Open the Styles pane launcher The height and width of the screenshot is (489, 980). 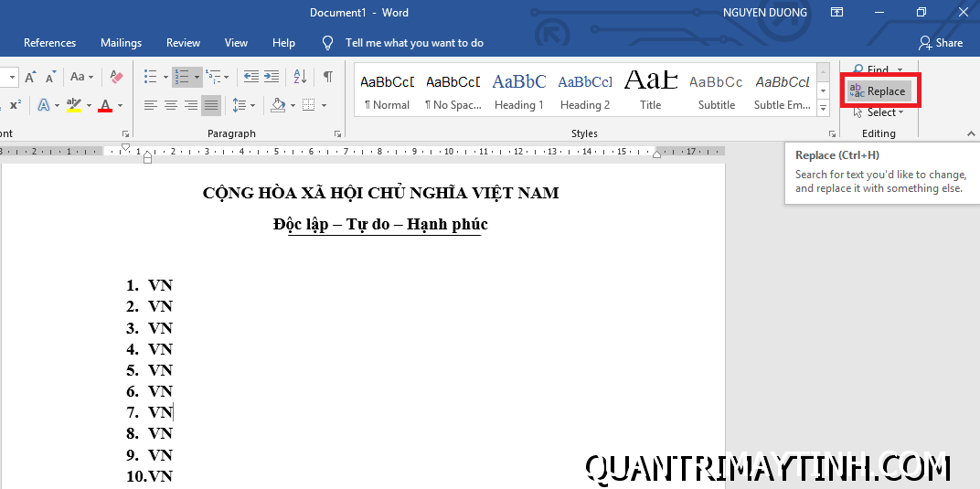(832, 133)
